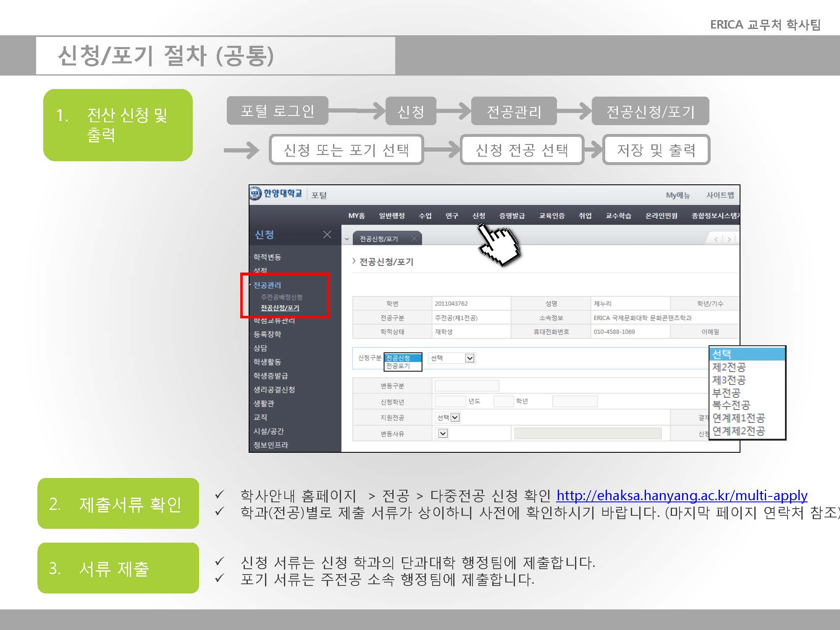Click the next-tab arrow in tab bar
The image size is (840, 630).
(729, 239)
